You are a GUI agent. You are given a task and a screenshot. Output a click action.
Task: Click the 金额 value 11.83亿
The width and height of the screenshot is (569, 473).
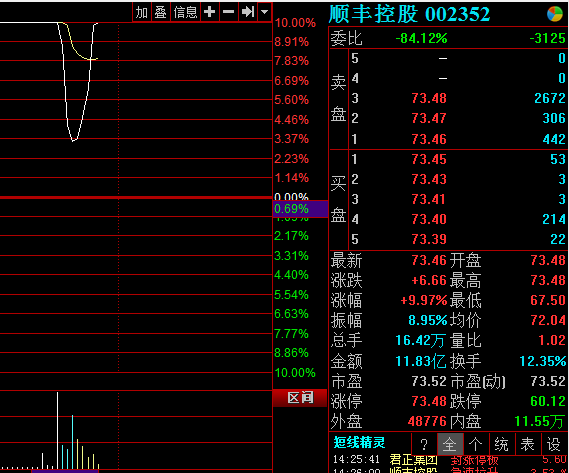pyautogui.click(x=421, y=362)
